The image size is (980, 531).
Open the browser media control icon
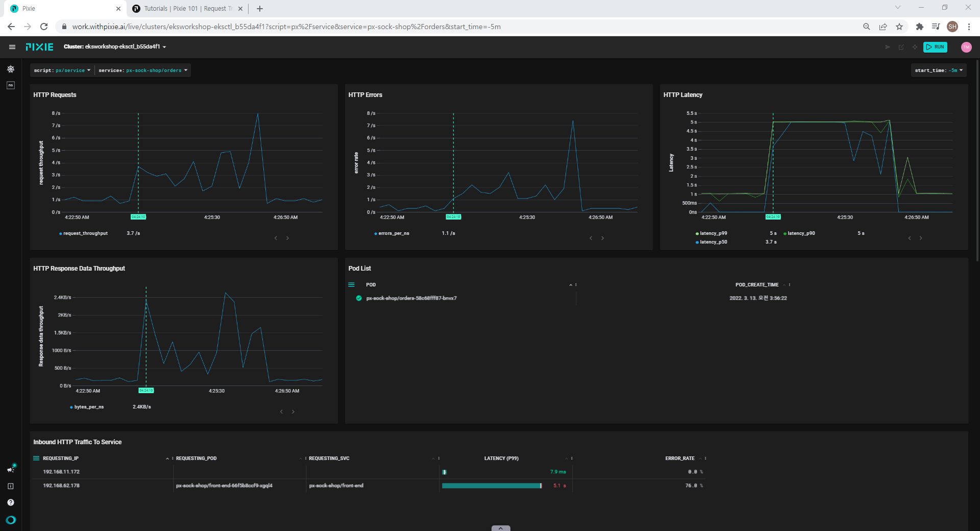(x=936, y=27)
